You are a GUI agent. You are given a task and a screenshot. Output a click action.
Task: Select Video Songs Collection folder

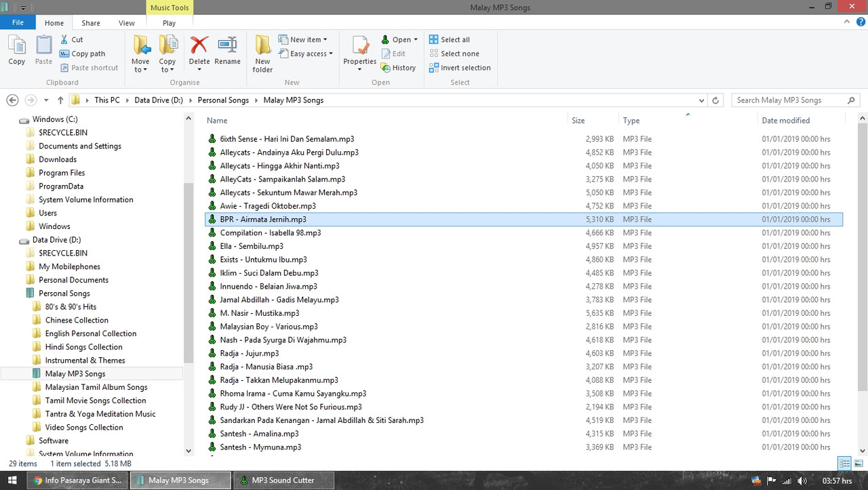pos(84,428)
